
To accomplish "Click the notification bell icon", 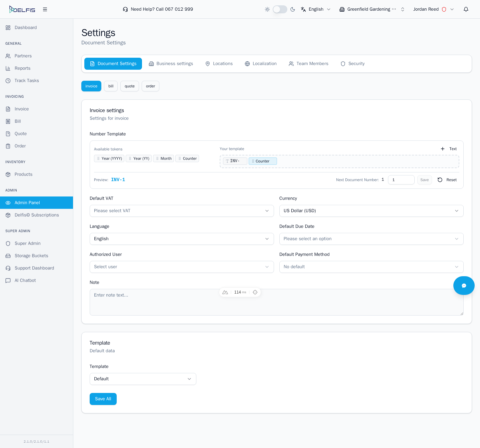I will (x=466, y=9).
